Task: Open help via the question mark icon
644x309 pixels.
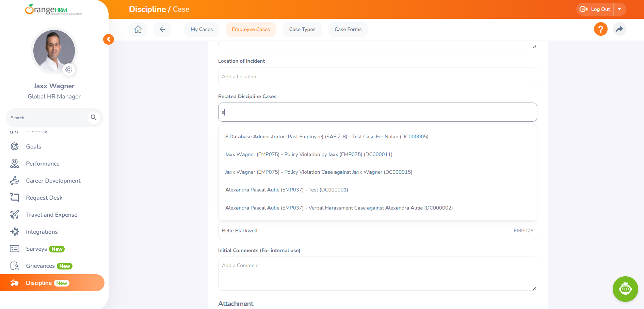Action: click(600, 29)
